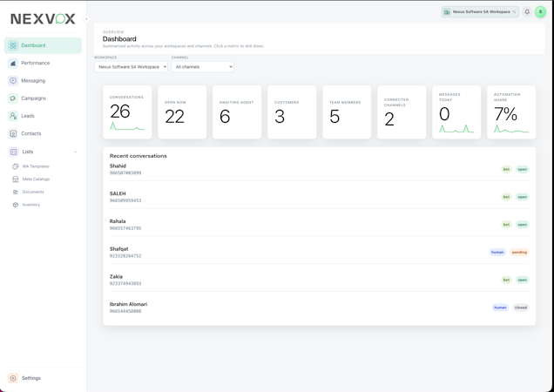Screen dimensions: 554x392
Task: Open the Connected Channels metric card
Action: point(402,112)
